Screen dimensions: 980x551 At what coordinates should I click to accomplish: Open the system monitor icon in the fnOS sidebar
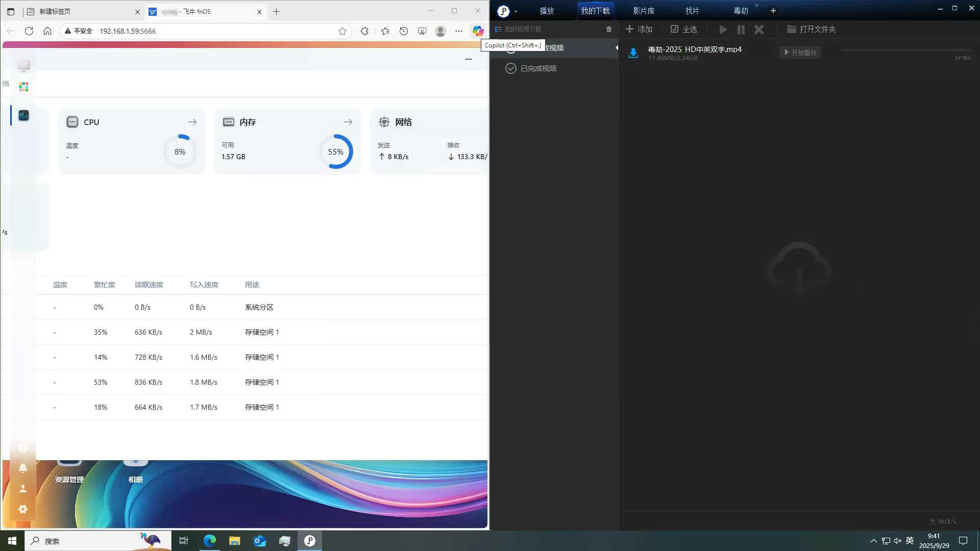23,115
